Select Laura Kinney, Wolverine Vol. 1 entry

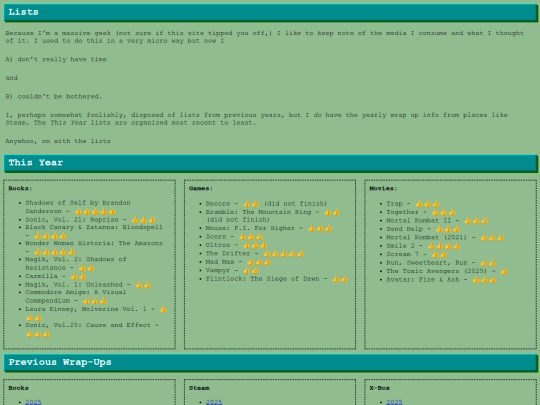tap(96, 313)
